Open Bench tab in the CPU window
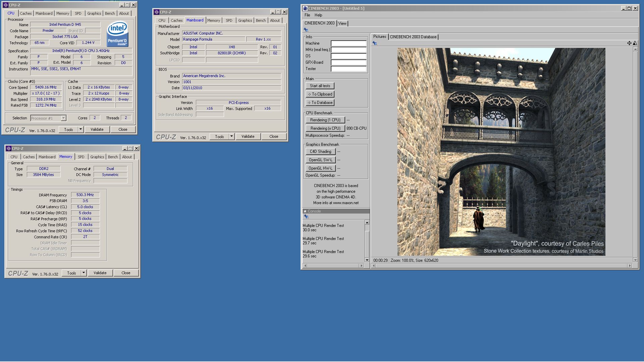Screen dimensions: 644x362 click(x=110, y=13)
